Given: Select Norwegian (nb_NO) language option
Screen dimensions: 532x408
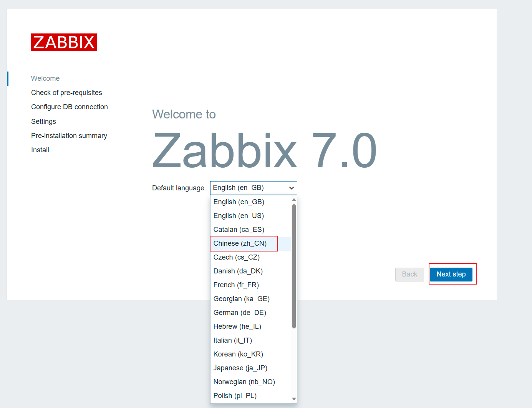Looking at the screenshot, I should tap(250, 382).
